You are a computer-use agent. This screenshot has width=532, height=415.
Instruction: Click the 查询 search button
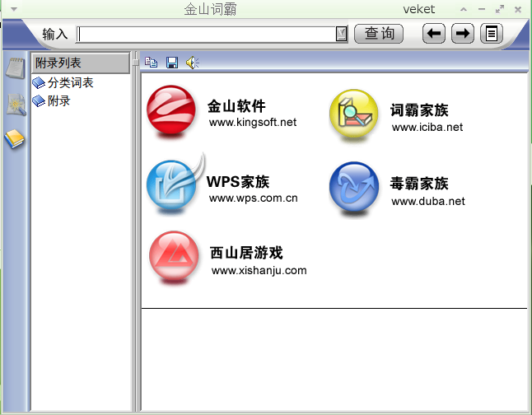379,34
